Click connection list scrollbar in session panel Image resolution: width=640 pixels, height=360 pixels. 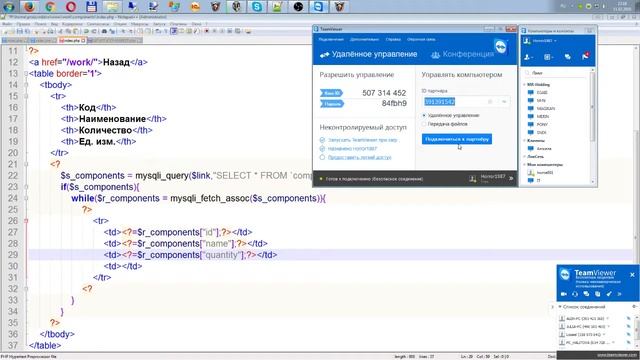click(637, 330)
